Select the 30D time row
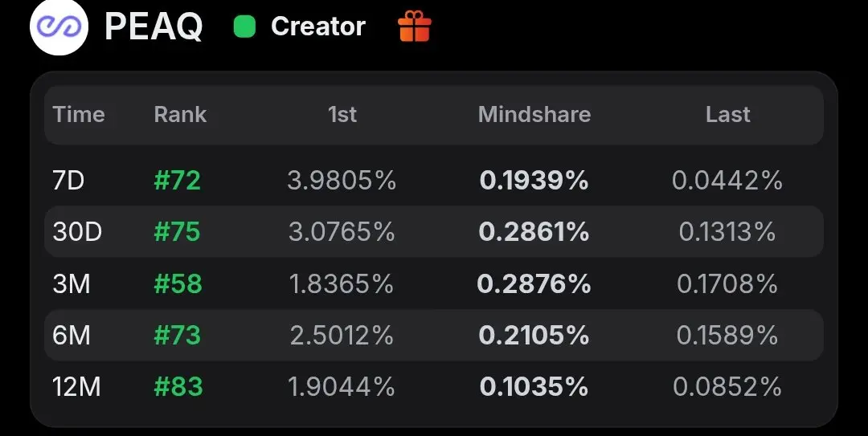Viewport: 868px width, 436px height. [x=434, y=231]
